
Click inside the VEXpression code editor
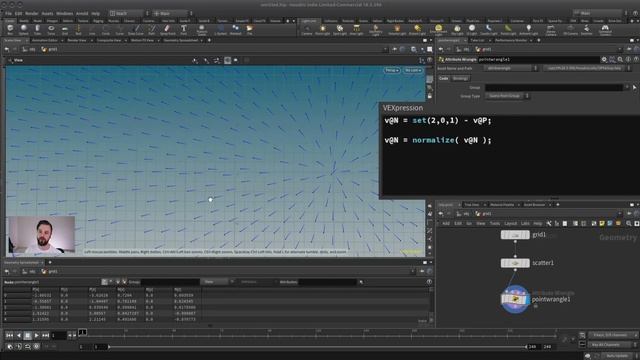coord(510,155)
